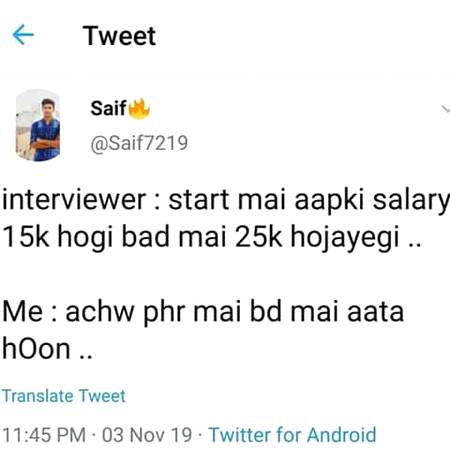Click the 11:45 PM timestamp

pos(44,435)
